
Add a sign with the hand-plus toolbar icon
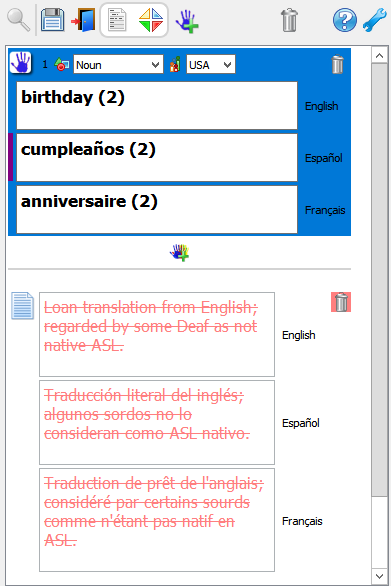click(x=187, y=21)
